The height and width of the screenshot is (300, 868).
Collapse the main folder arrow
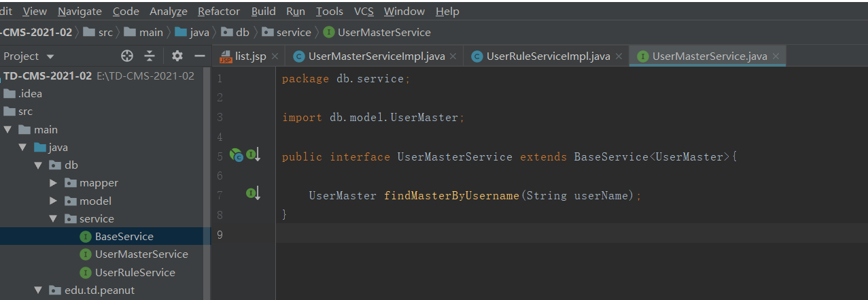pyautogui.click(x=7, y=129)
